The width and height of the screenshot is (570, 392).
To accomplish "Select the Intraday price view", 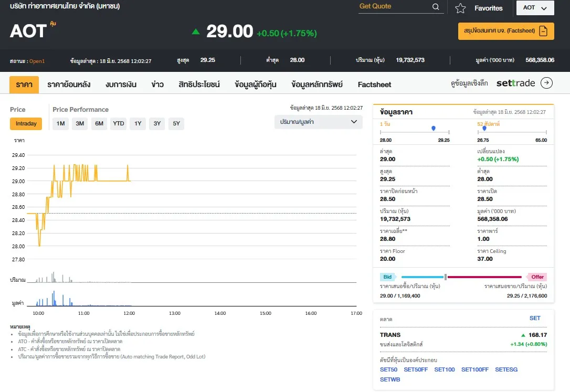I will coord(26,124).
